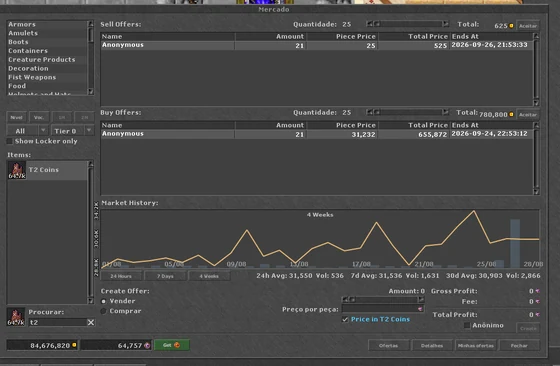Screen dimensions: 560x366
Task: Expand the Tier 0 dropdown
Action: [89, 130]
